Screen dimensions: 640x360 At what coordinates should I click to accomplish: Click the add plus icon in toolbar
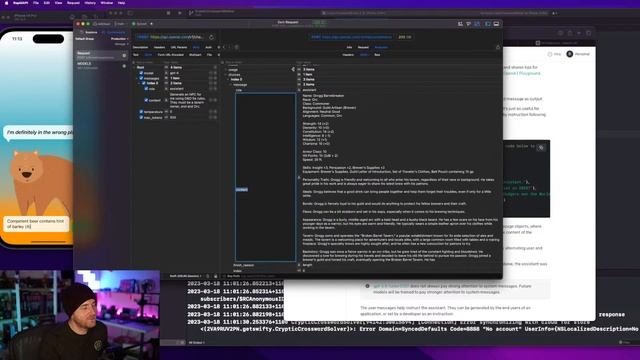pos(151,24)
